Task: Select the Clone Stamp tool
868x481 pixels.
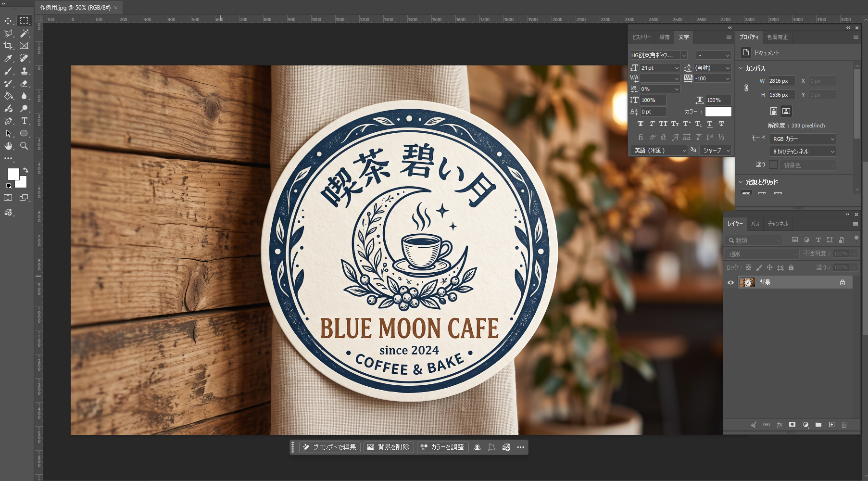Action: [24, 71]
